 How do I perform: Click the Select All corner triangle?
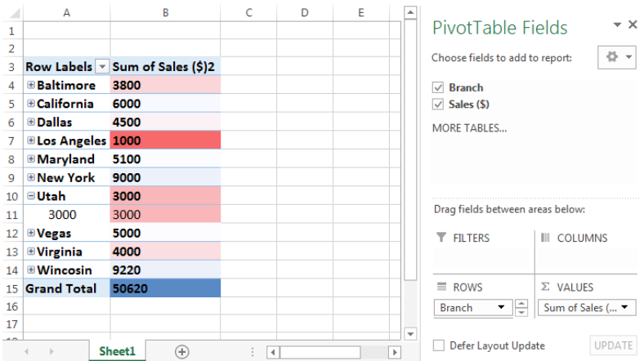click(x=16, y=13)
